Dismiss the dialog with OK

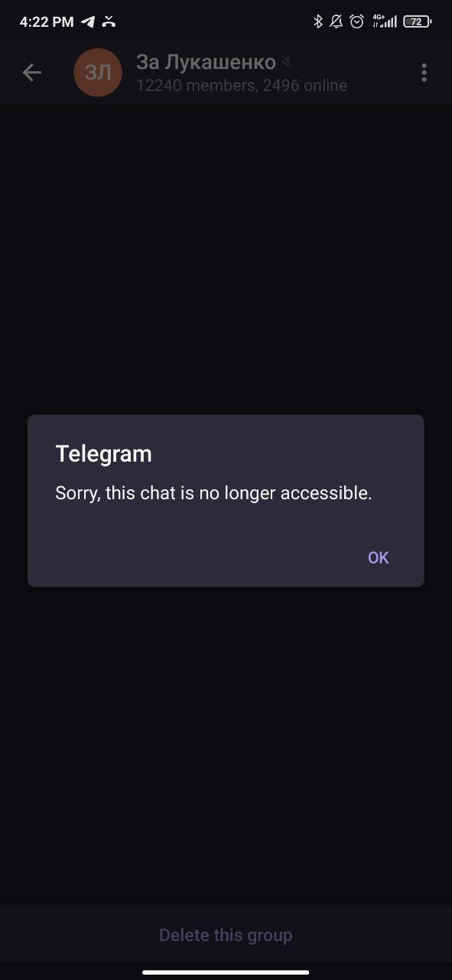click(x=379, y=557)
